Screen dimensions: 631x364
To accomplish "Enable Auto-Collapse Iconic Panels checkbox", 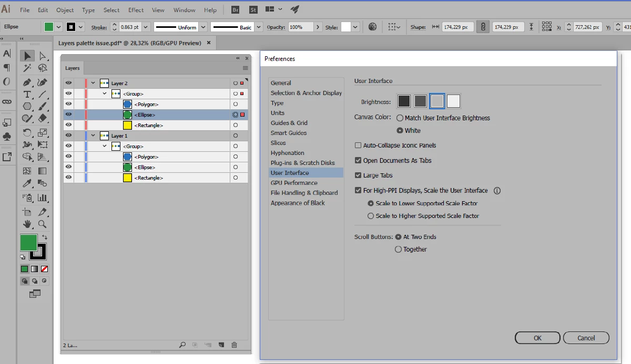I will point(358,145).
